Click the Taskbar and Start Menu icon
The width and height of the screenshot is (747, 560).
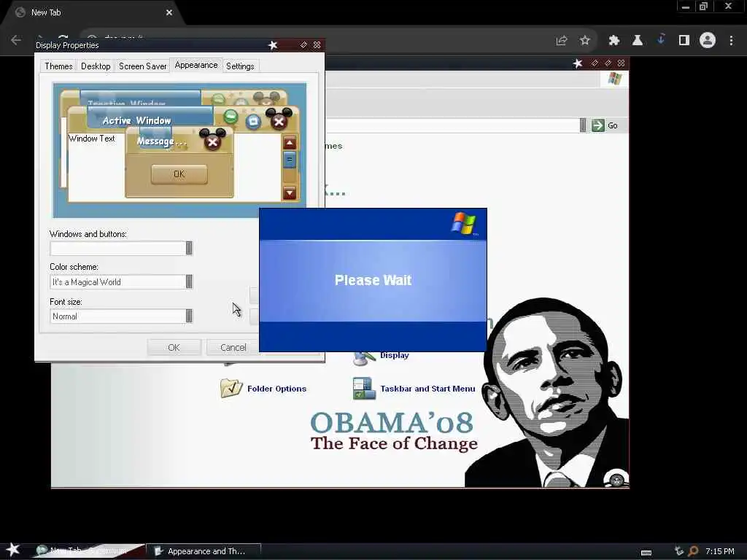click(x=365, y=388)
